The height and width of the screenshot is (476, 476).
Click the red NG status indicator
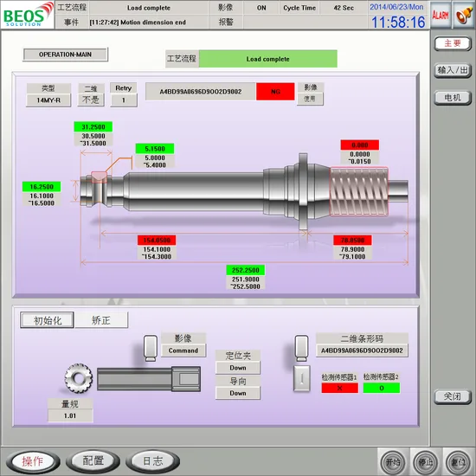275,92
